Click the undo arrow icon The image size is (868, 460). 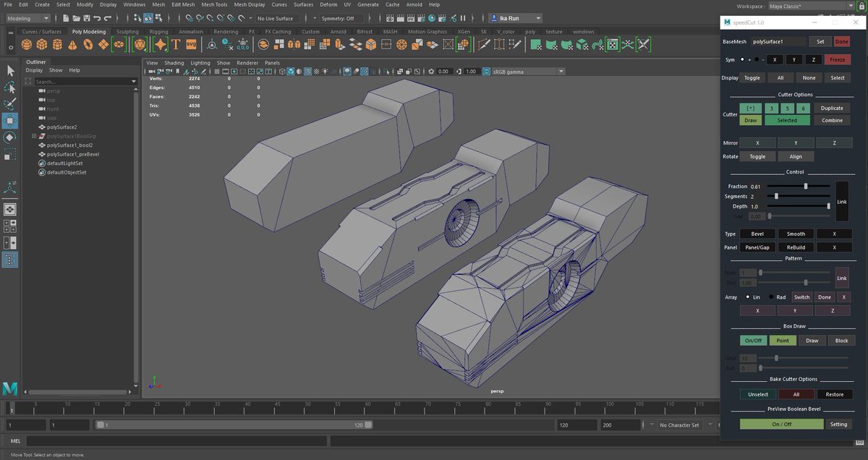coord(98,18)
